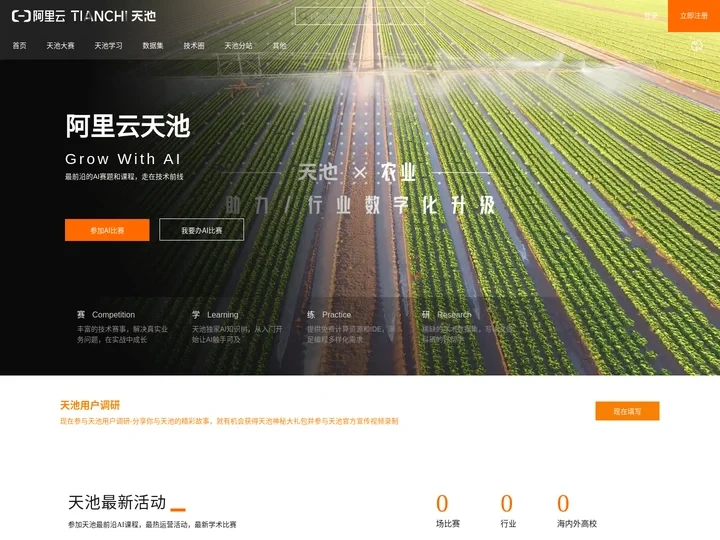
Task: Click the 天池 × 农业 banner title
Action: tap(356, 173)
